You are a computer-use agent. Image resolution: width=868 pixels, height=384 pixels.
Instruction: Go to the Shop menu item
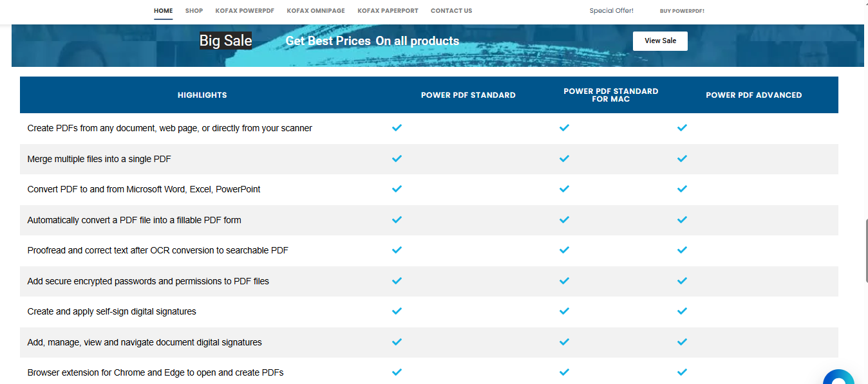194,11
